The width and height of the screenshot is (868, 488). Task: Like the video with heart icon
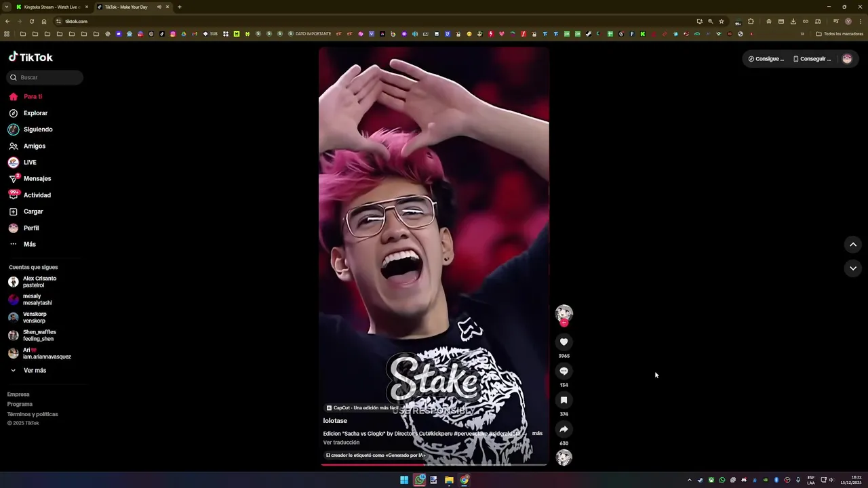pyautogui.click(x=564, y=342)
